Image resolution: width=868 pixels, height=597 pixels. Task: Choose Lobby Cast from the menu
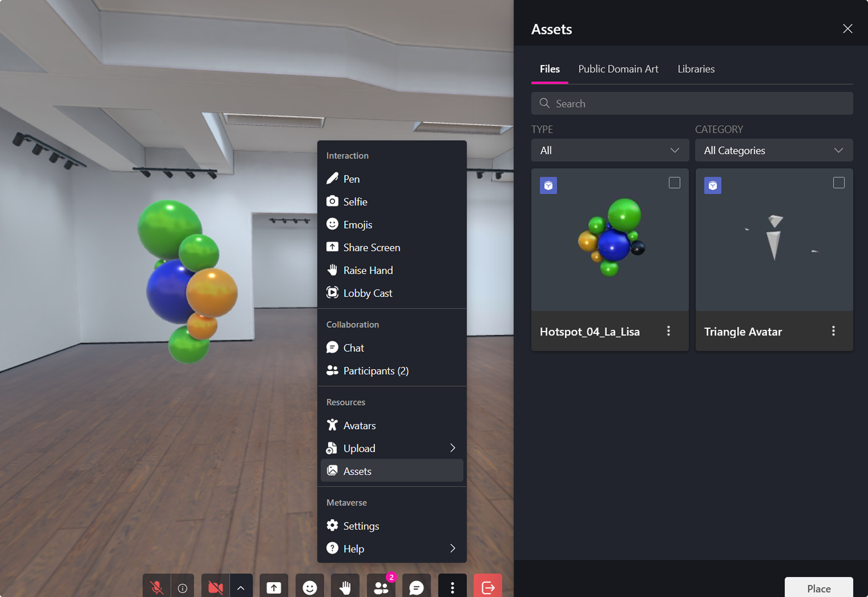[x=367, y=293]
